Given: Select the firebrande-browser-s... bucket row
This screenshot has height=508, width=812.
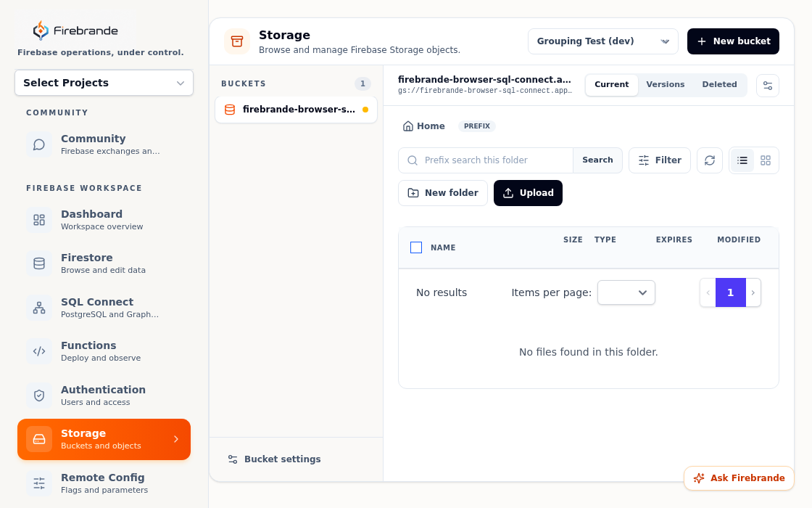Looking at the screenshot, I should 297,110.
